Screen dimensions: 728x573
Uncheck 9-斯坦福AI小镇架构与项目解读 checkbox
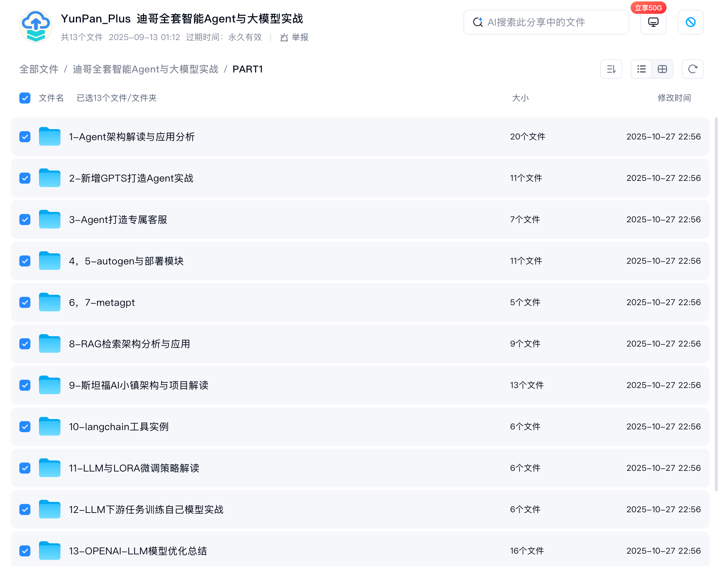(x=25, y=385)
